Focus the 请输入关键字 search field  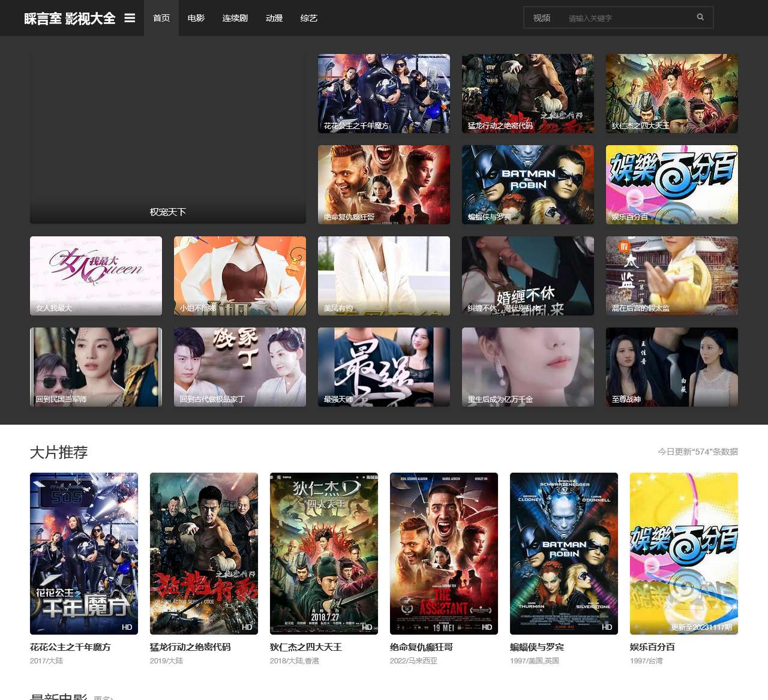click(x=624, y=18)
